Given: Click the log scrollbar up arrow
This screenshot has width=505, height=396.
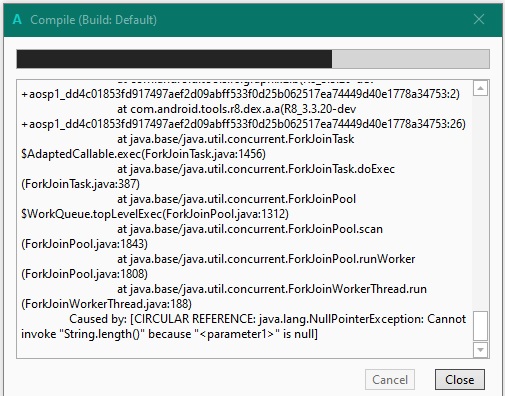Looking at the screenshot, I should [x=480, y=88].
